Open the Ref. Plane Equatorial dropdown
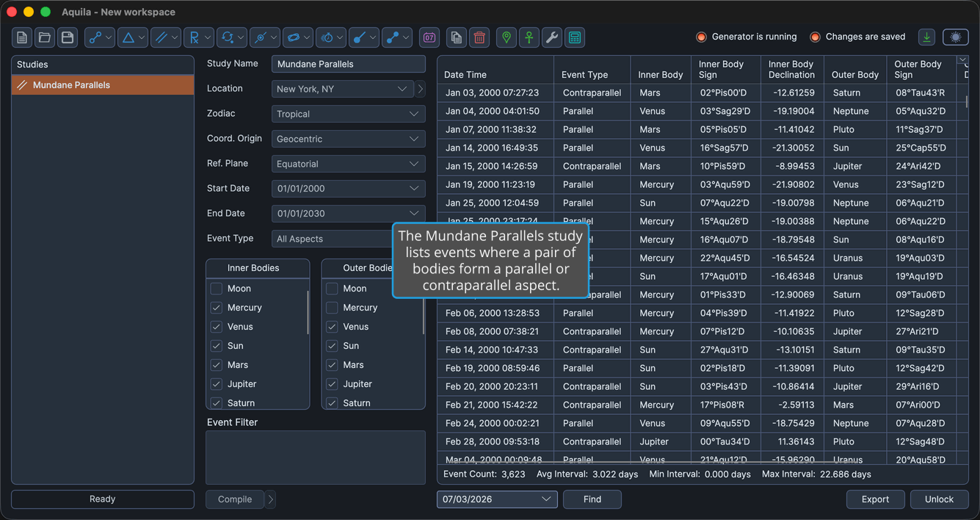This screenshot has height=520, width=980. coord(348,164)
